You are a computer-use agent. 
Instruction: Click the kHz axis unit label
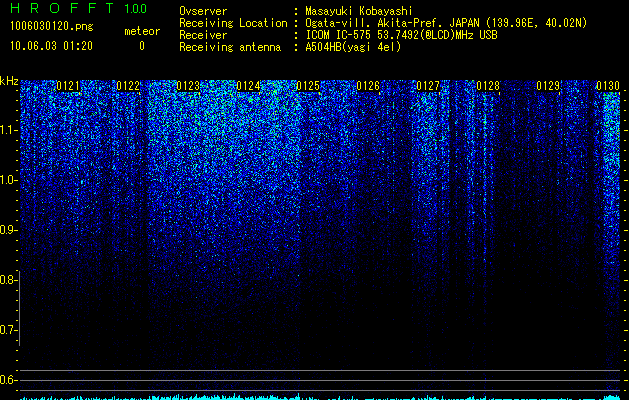(x=9, y=81)
